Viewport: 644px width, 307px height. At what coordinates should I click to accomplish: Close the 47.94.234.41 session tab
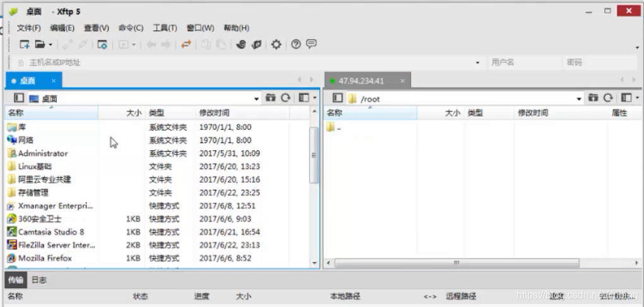[403, 81]
